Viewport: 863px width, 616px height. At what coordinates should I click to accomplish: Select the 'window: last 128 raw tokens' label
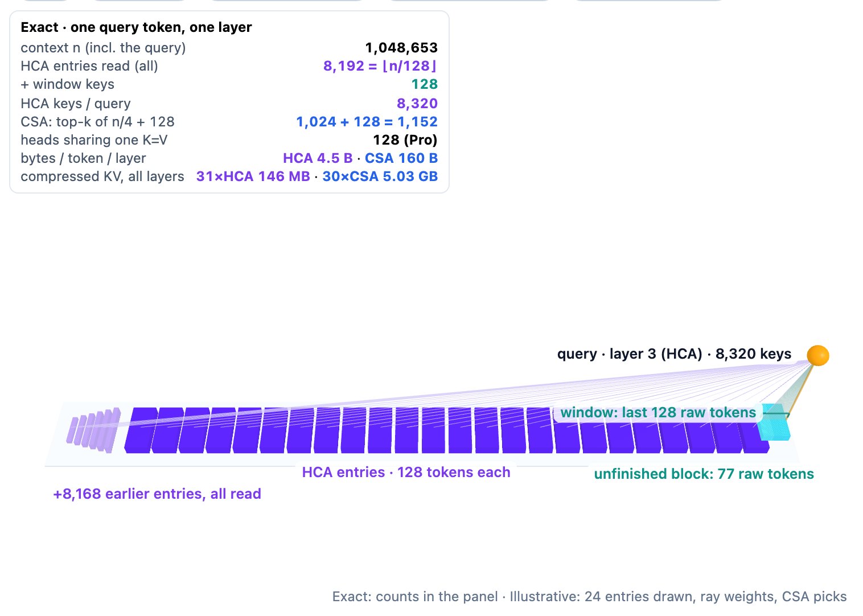(x=658, y=413)
